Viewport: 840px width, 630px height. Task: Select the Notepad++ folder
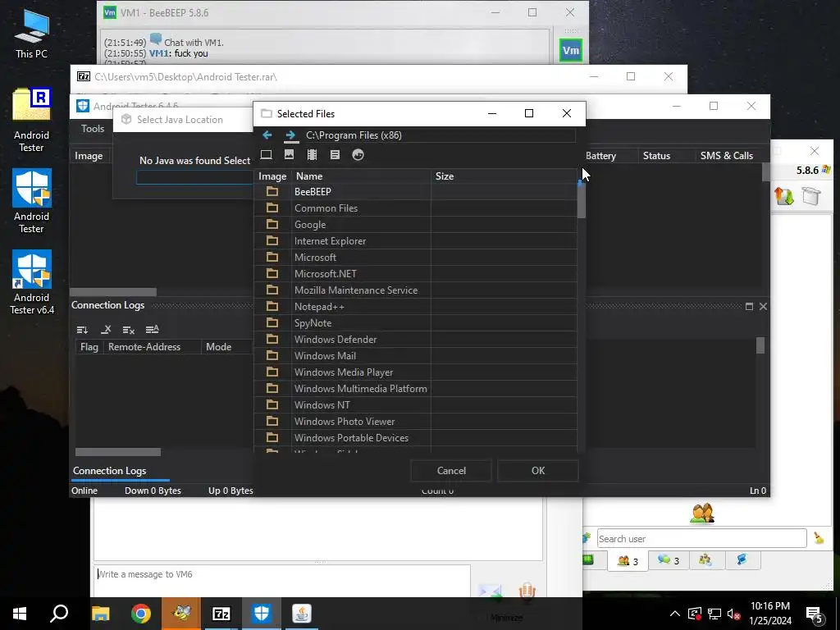click(416, 307)
